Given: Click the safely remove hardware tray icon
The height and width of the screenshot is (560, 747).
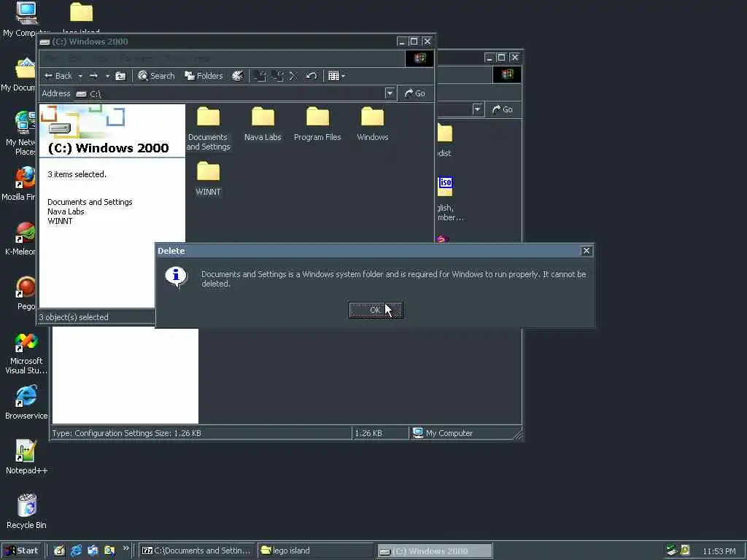Looking at the screenshot, I should (x=672, y=550).
